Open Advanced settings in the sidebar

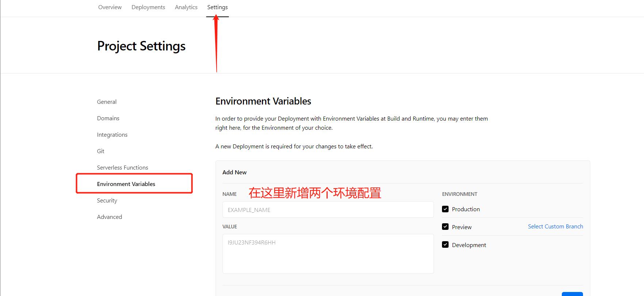pos(109,217)
